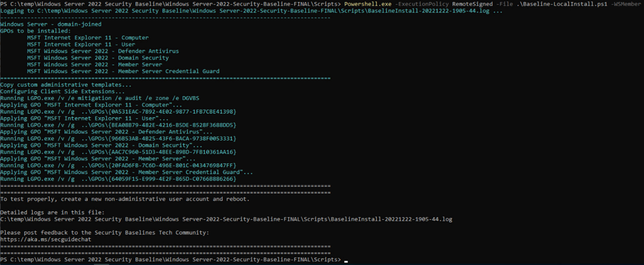Click the LGPO.exe mitigation audit zone DGVBS line
Viewport: 644px width, 265px height.
[100, 99]
